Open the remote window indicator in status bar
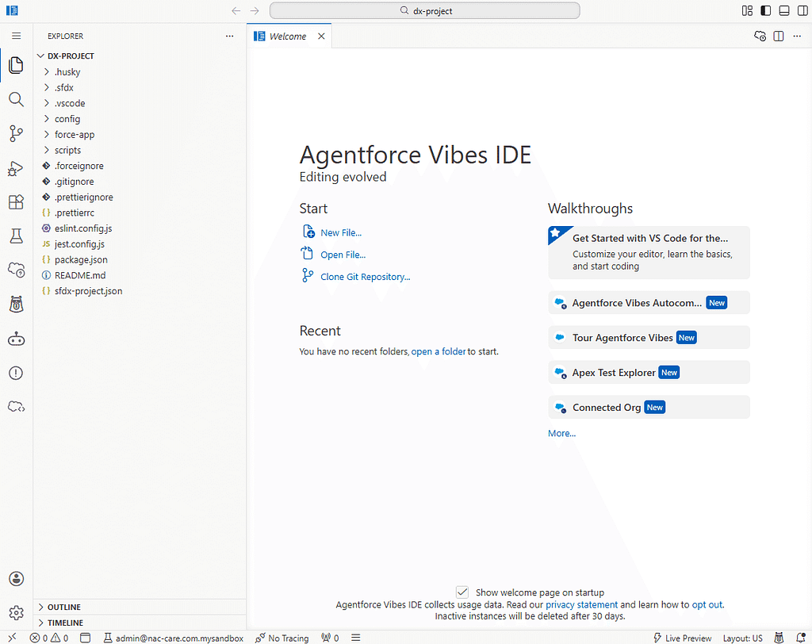812x644 pixels. [x=13, y=638]
